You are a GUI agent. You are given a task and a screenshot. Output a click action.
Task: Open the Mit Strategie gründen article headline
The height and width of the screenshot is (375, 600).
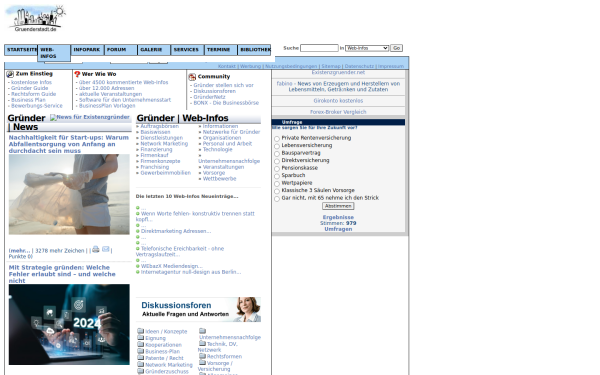pos(62,274)
